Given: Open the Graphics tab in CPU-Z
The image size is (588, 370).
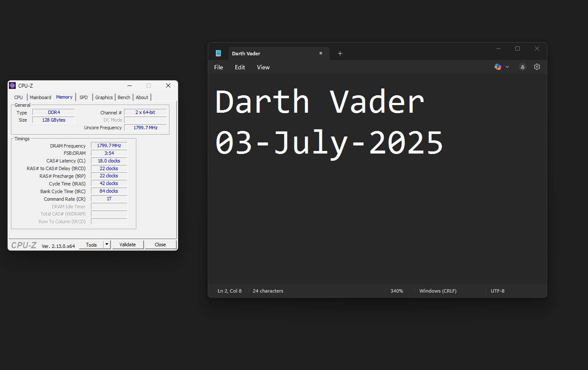Looking at the screenshot, I should point(104,97).
